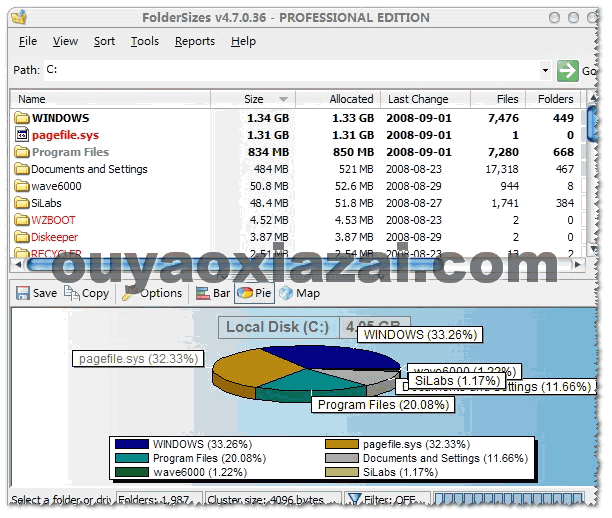Screen dimensions: 612x518
Task: Click the horizontal scrollbar right arrow
Action: click(578, 265)
